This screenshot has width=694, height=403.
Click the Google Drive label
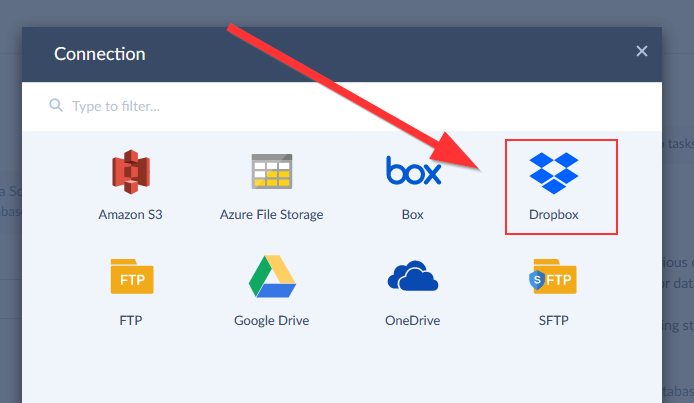[271, 320]
